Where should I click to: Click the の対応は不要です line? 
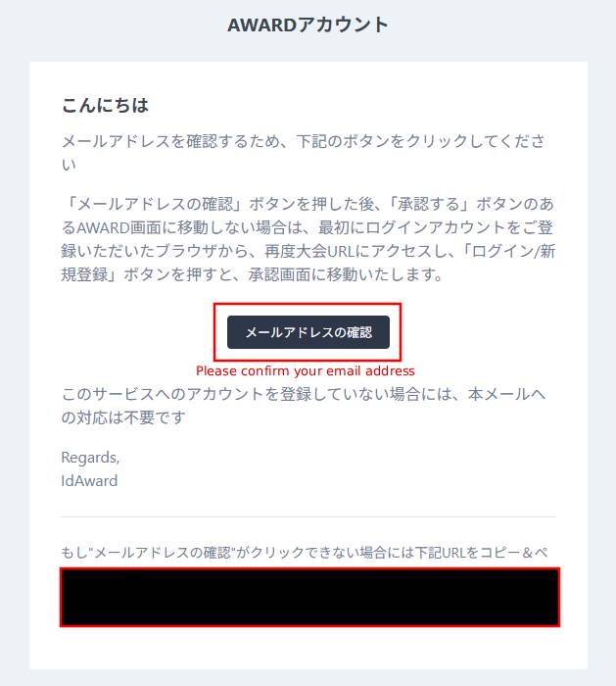(x=123, y=417)
